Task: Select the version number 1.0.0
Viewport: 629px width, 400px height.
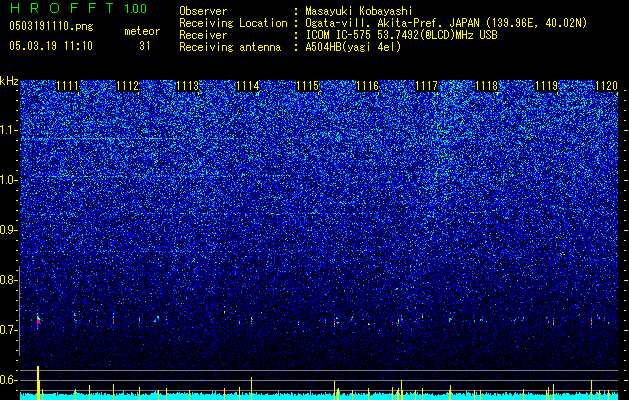Action: [x=136, y=8]
